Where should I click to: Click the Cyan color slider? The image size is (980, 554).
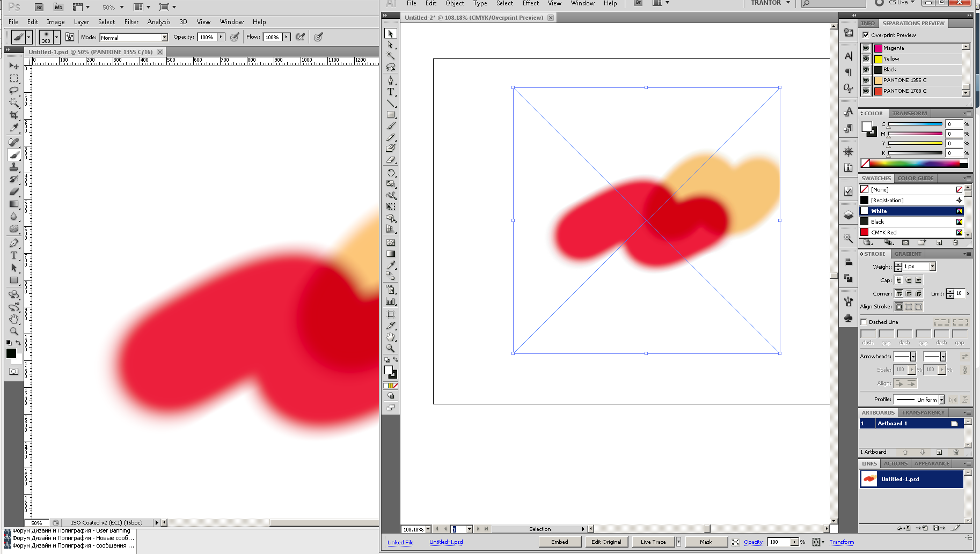point(915,124)
